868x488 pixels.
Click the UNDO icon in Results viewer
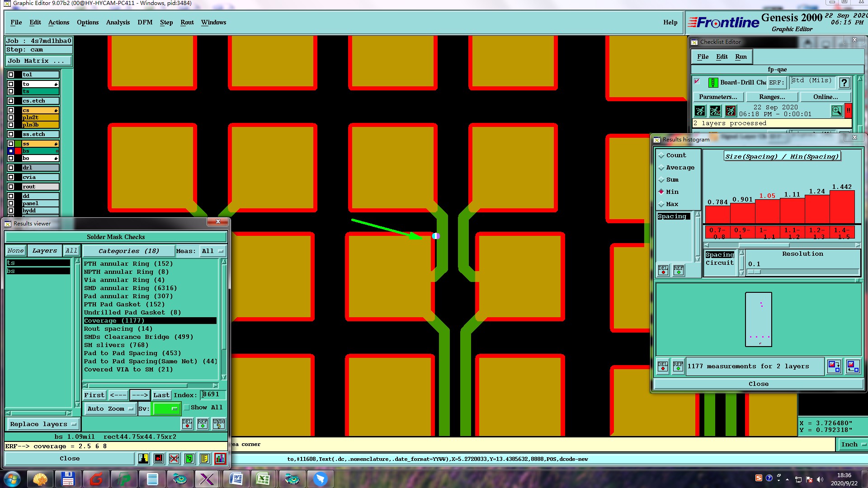pyautogui.click(x=219, y=424)
